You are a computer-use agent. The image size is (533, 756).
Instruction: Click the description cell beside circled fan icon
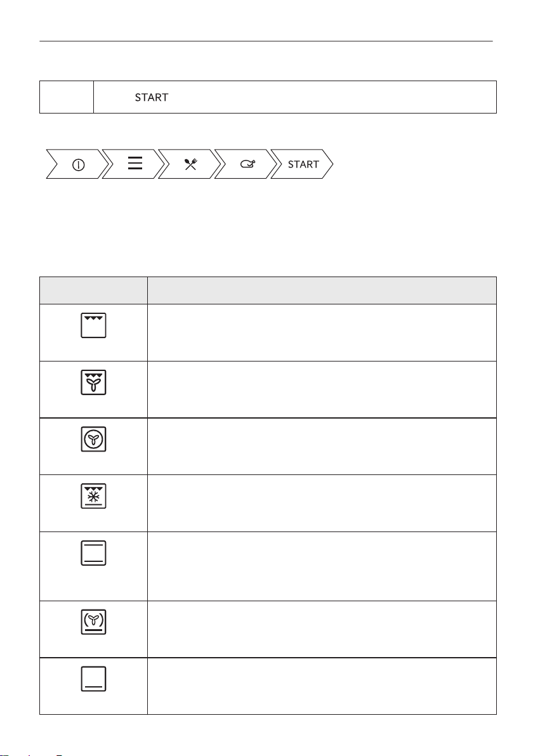click(x=322, y=446)
